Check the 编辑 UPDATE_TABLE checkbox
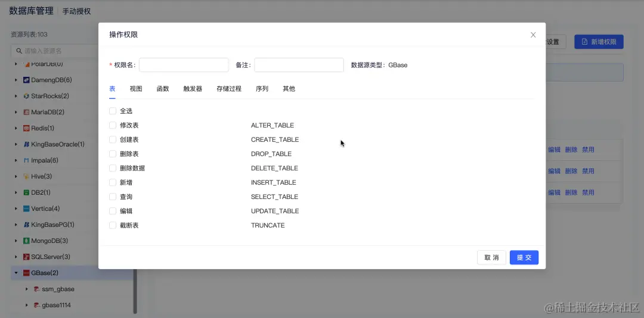 pos(113,211)
